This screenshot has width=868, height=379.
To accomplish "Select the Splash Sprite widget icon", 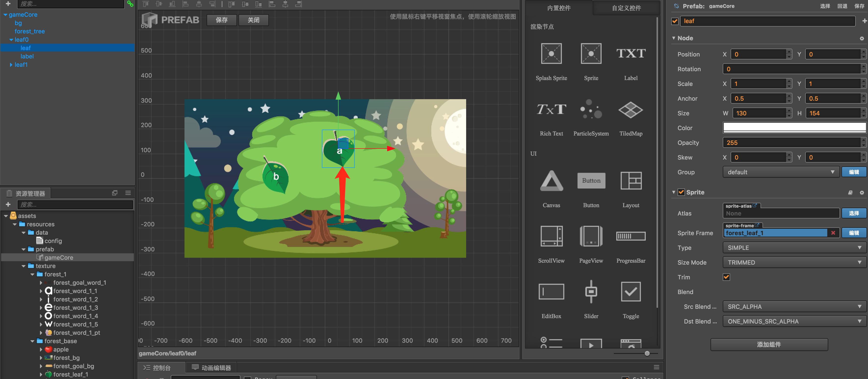I will [551, 53].
